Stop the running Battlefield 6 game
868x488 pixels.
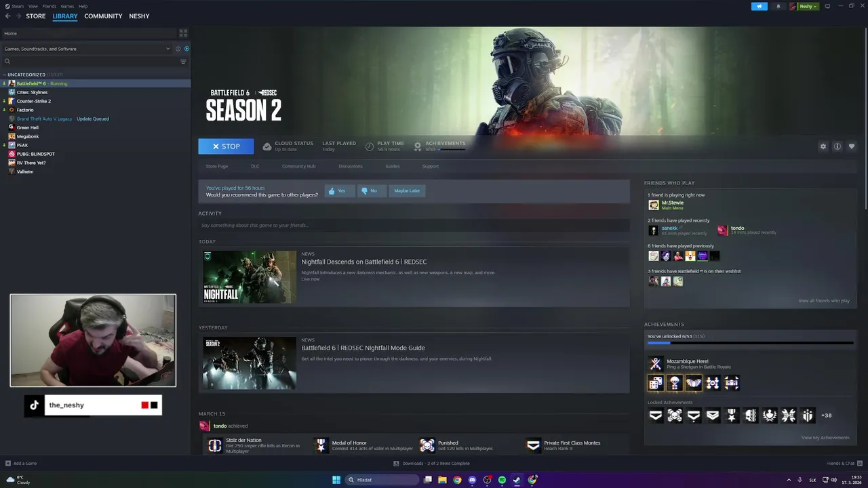(x=226, y=146)
